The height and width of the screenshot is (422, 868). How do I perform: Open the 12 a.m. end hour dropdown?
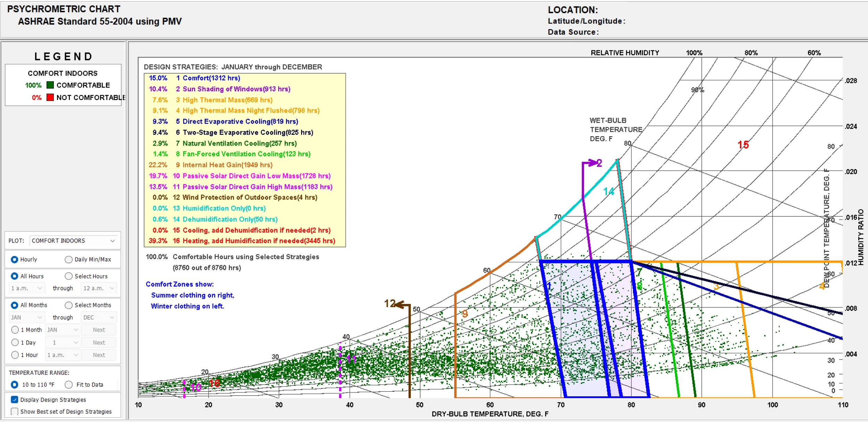click(x=99, y=288)
